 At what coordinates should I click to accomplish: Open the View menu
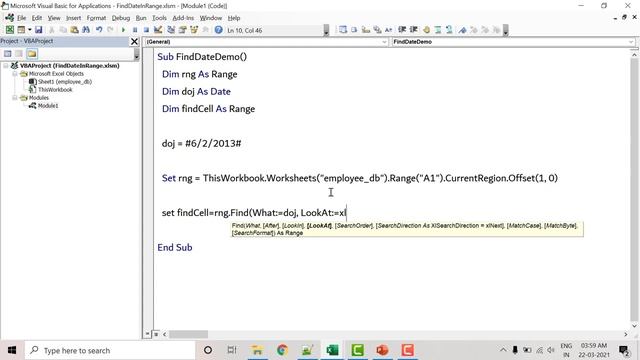(54, 18)
